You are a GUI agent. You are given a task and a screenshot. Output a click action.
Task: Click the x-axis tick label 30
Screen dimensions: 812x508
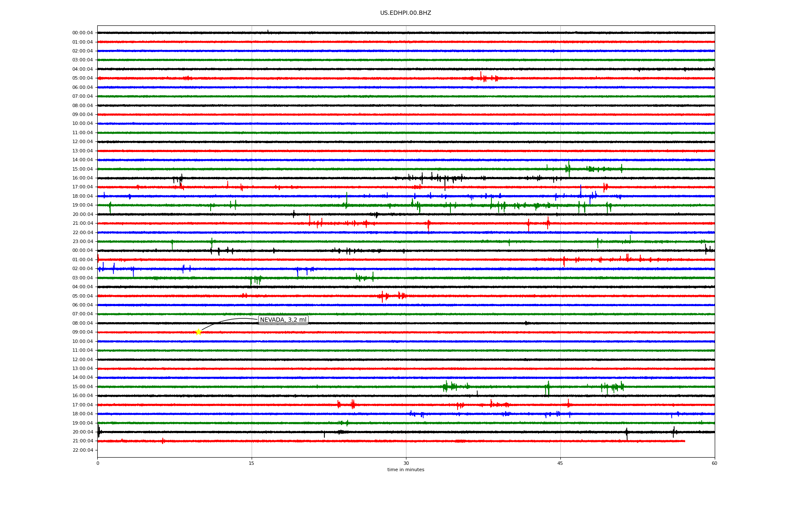pos(406,463)
